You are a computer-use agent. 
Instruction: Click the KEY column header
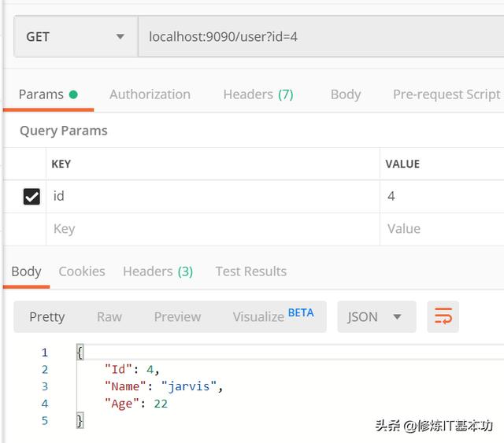tap(61, 164)
